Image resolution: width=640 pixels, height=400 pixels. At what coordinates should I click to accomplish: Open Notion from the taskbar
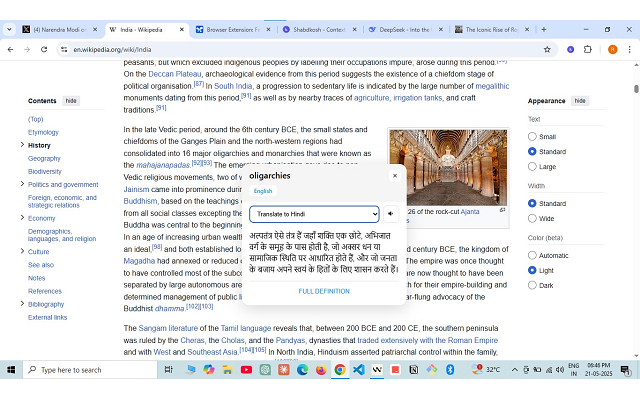(414, 370)
